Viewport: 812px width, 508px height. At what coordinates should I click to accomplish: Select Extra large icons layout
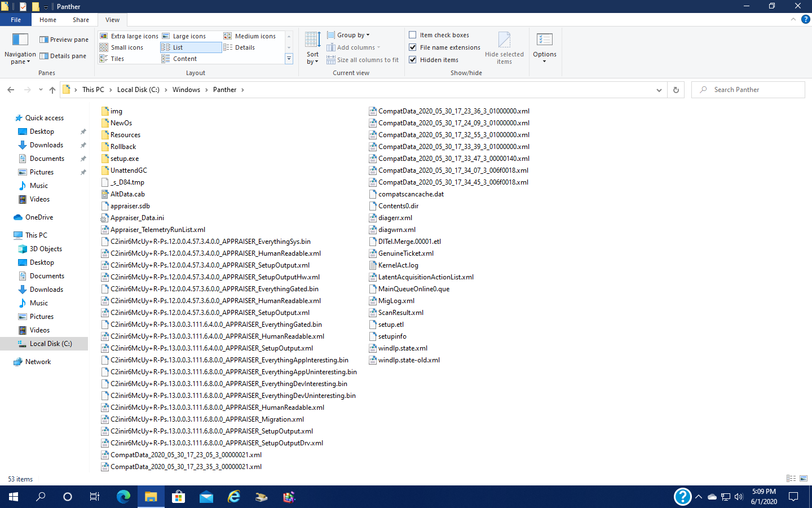coord(129,36)
